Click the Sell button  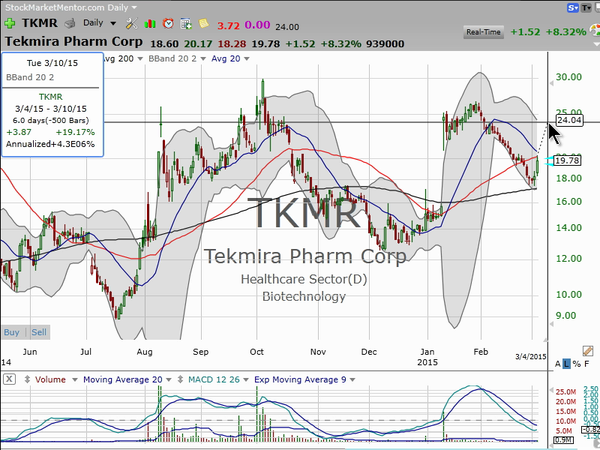pos(39,332)
